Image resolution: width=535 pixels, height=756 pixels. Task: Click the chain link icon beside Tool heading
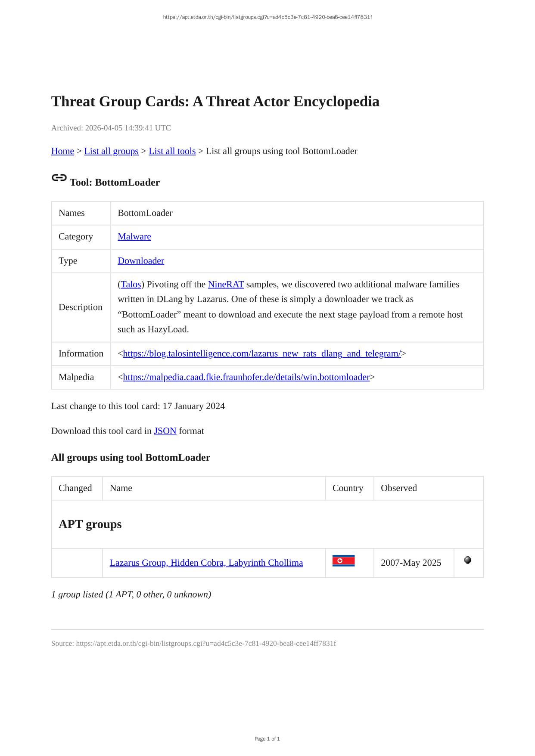[59, 178]
